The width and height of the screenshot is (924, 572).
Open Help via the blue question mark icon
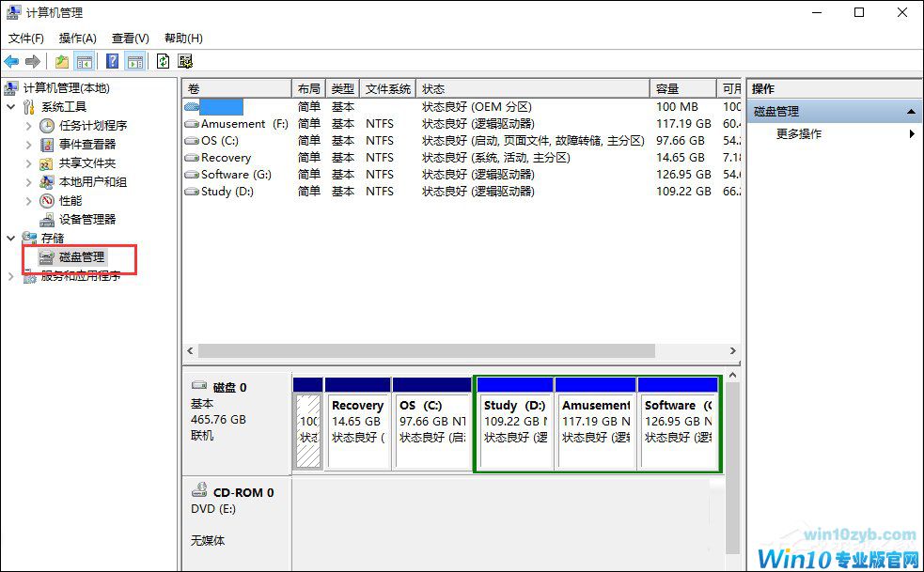point(113,60)
